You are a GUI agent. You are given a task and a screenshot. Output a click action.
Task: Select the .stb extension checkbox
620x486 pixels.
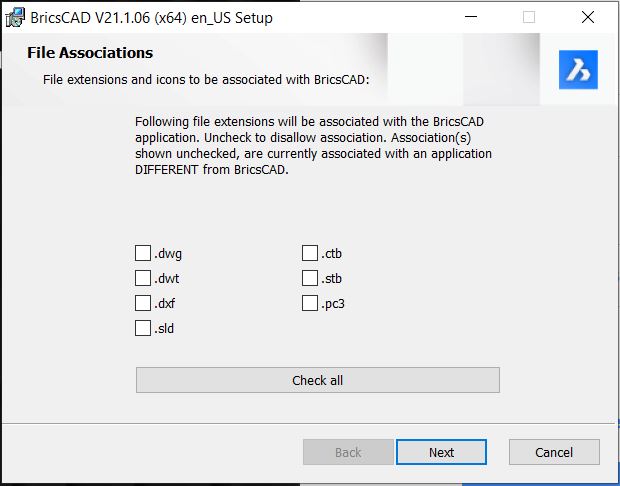(x=310, y=278)
